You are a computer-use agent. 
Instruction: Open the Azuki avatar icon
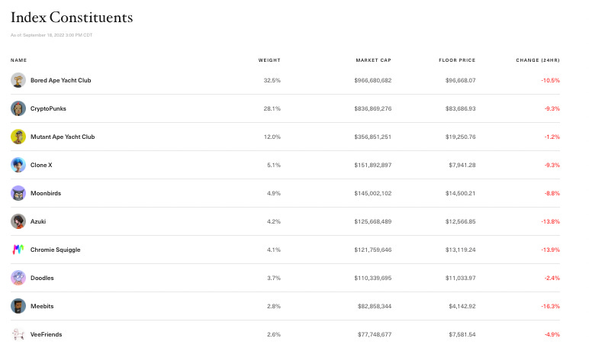pyautogui.click(x=18, y=221)
